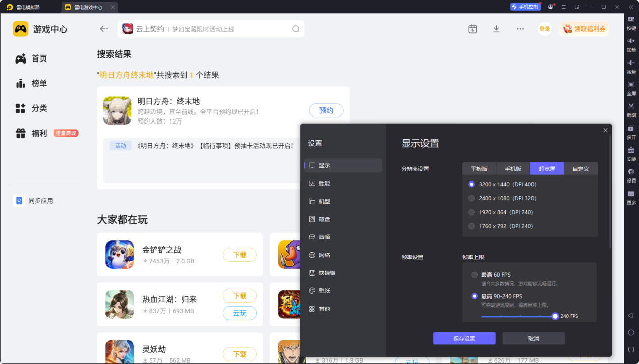Open the download manager arrow icon

[x=496, y=29]
